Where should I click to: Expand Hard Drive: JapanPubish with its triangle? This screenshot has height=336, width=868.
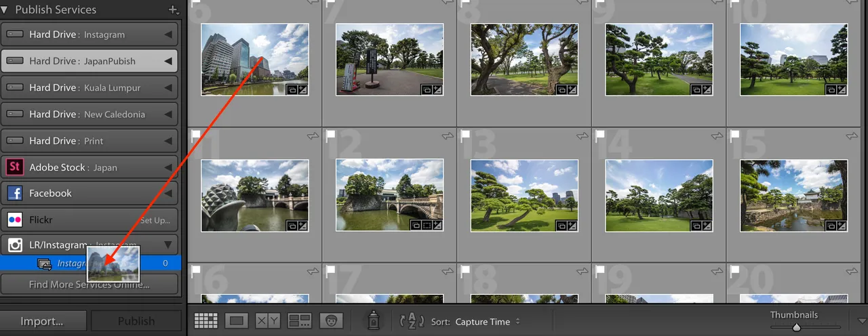point(168,61)
